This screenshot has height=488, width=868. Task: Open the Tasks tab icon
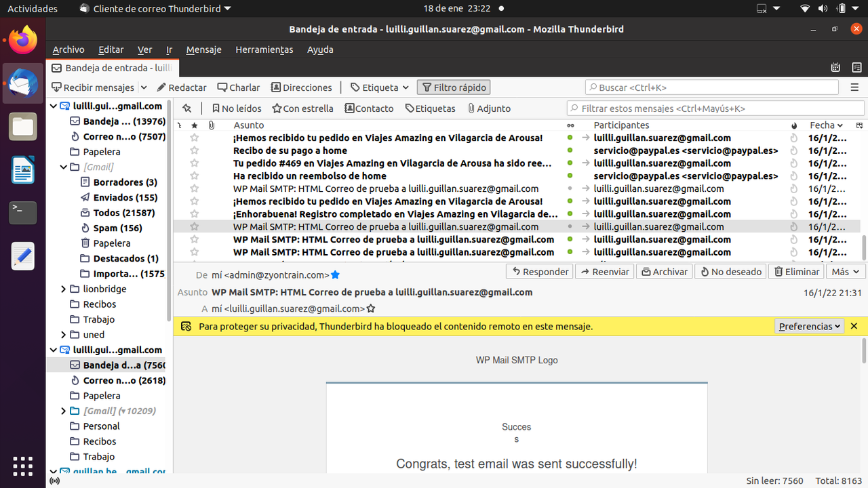(856, 68)
